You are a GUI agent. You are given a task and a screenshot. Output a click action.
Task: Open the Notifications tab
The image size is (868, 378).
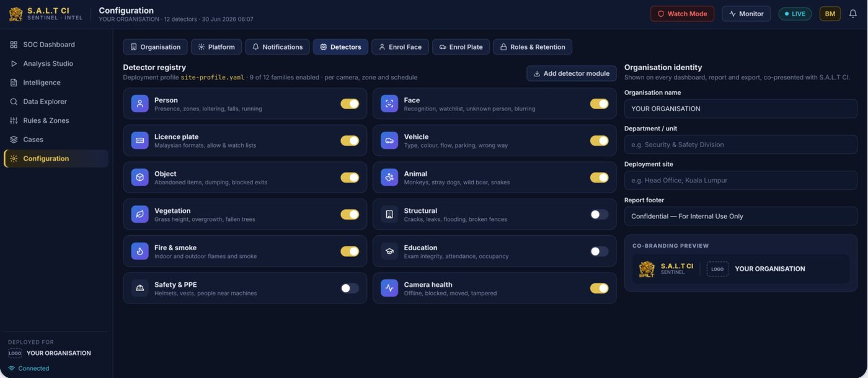[x=277, y=47]
